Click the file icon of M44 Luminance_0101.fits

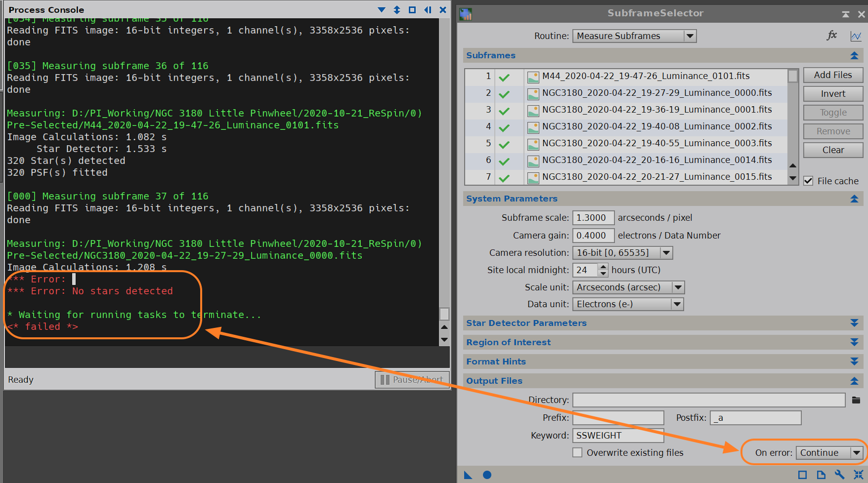point(533,77)
